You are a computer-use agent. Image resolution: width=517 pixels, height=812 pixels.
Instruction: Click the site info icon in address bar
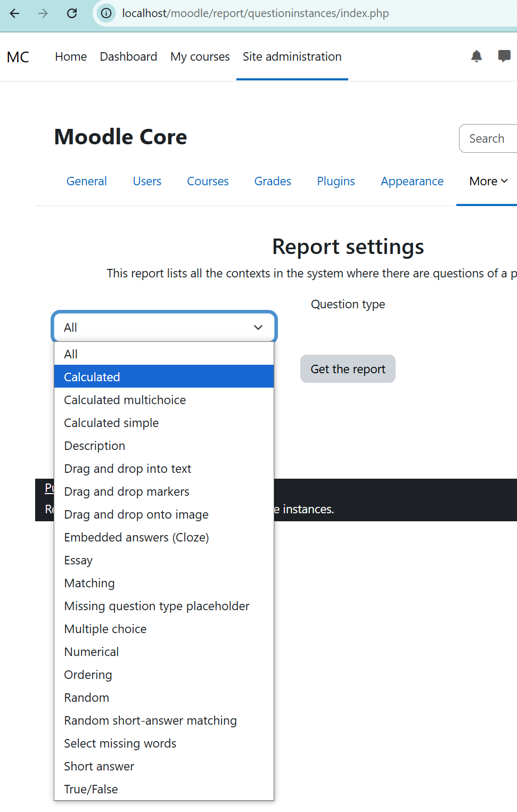click(x=106, y=13)
